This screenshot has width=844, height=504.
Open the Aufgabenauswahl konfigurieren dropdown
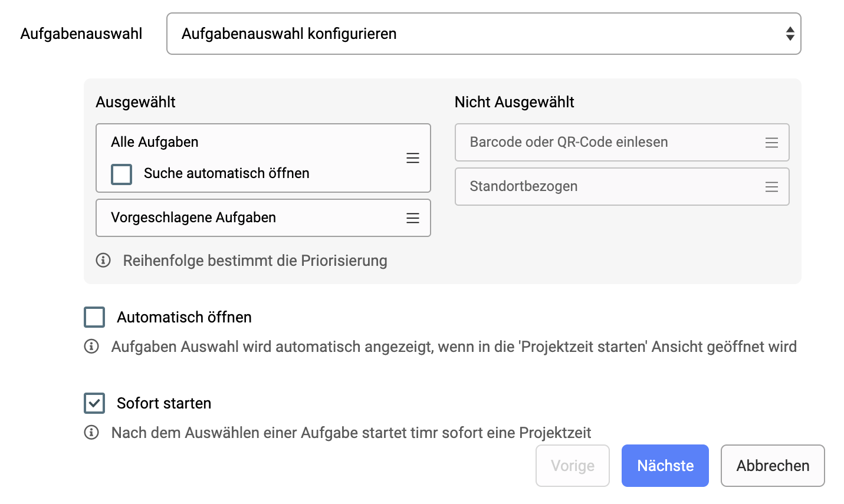(x=484, y=34)
